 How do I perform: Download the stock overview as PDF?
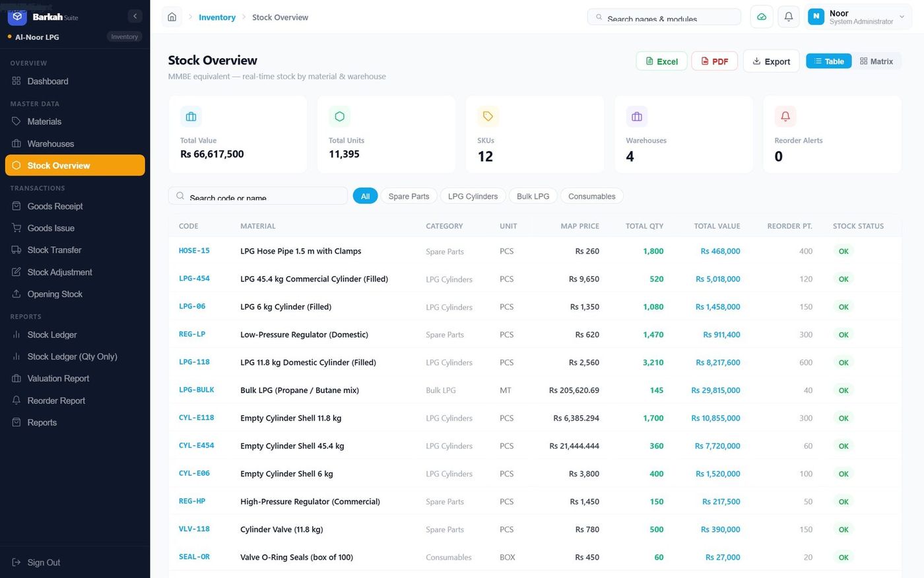[714, 61]
